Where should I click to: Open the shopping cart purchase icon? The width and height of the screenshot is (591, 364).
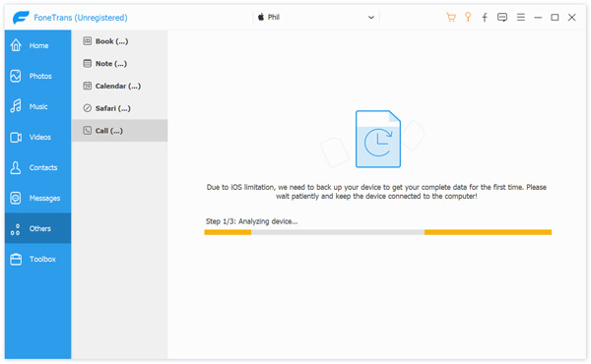click(x=451, y=18)
